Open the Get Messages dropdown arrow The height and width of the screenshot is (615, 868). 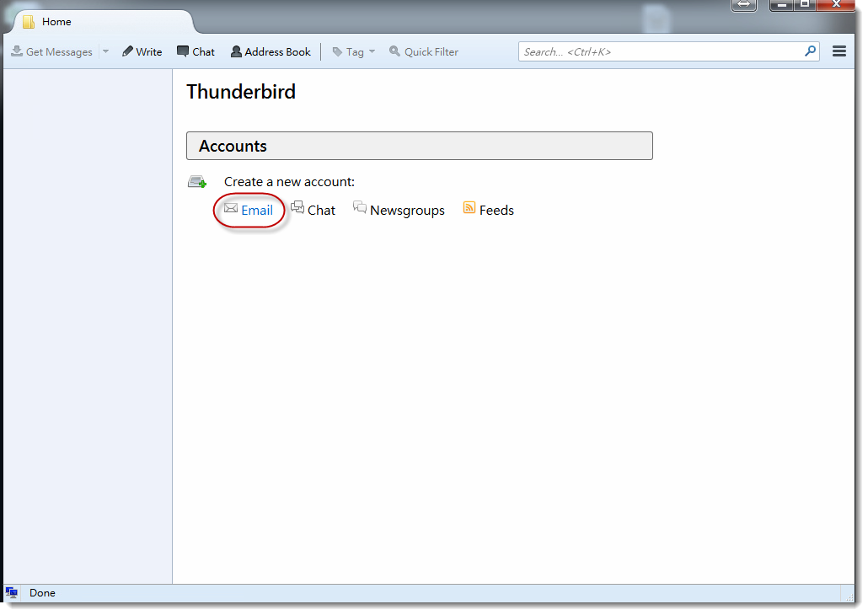click(x=105, y=51)
